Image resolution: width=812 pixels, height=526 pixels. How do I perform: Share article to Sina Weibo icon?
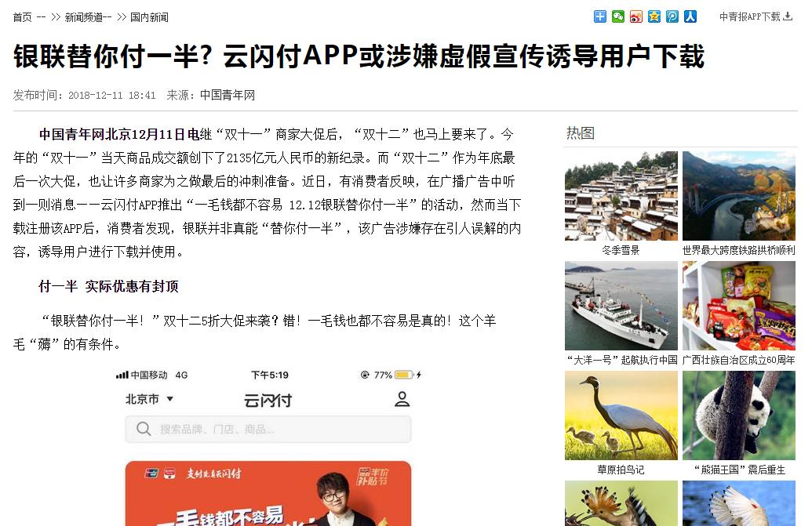point(636,16)
